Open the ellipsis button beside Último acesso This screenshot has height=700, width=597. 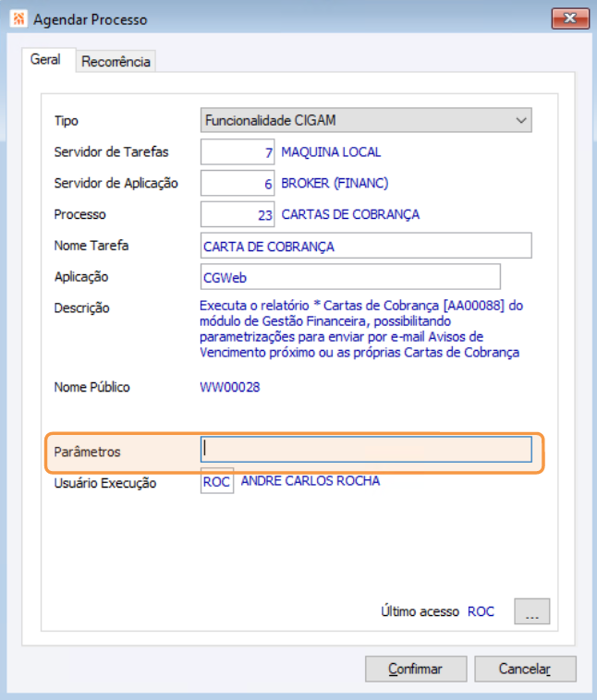(531, 611)
